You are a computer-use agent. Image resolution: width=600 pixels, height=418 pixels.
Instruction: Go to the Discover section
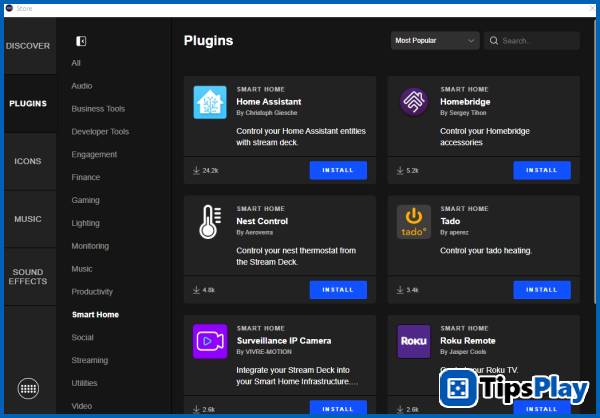[28, 46]
